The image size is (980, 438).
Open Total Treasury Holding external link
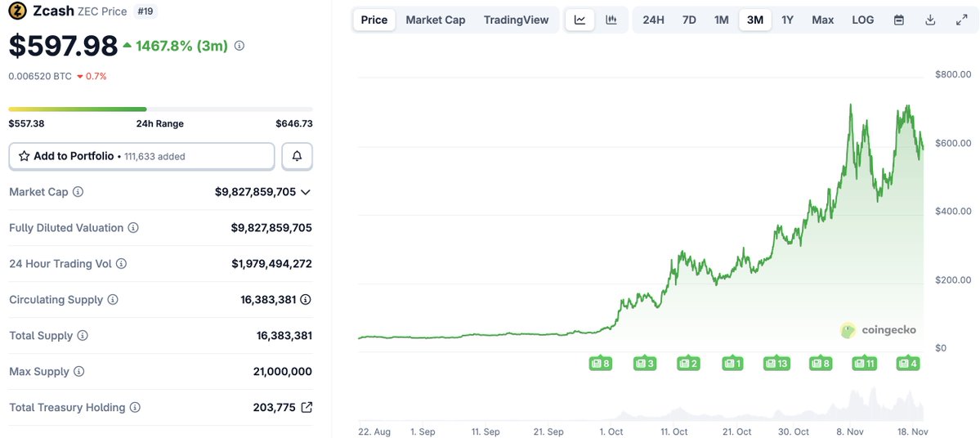(x=307, y=407)
